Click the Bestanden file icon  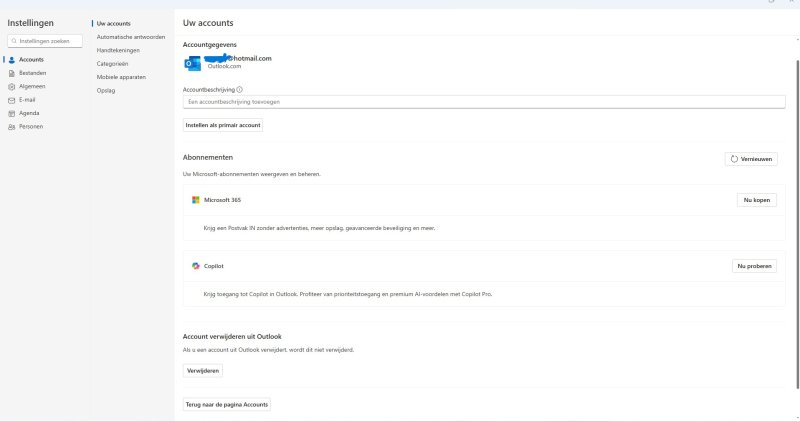(12, 73)
